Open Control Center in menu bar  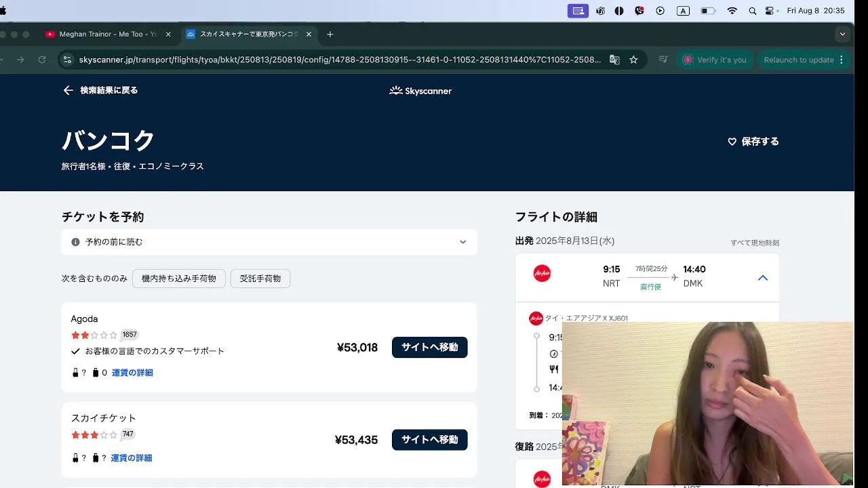click(x=770, y=11)
